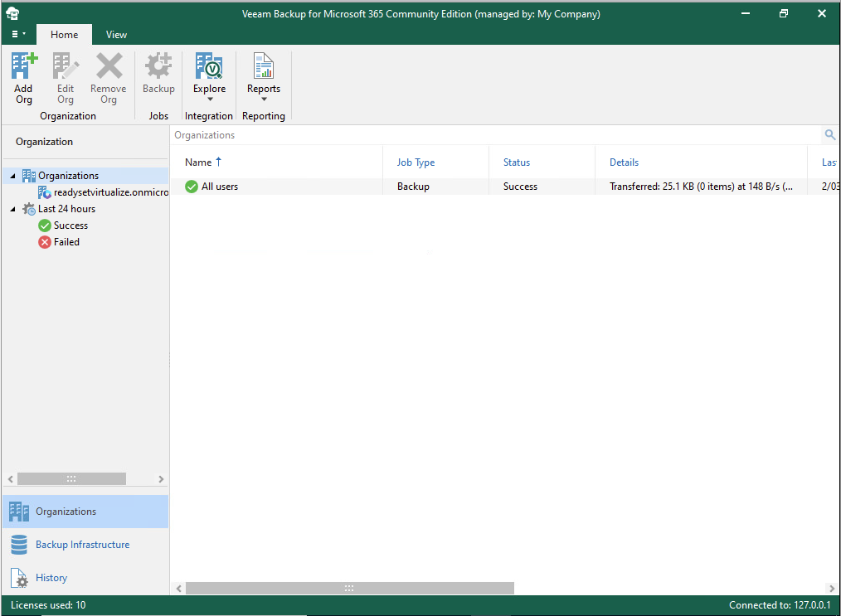841x616 pixels.
Task: Click the right arrow of job list scrollbar
Action: (832, 588)
